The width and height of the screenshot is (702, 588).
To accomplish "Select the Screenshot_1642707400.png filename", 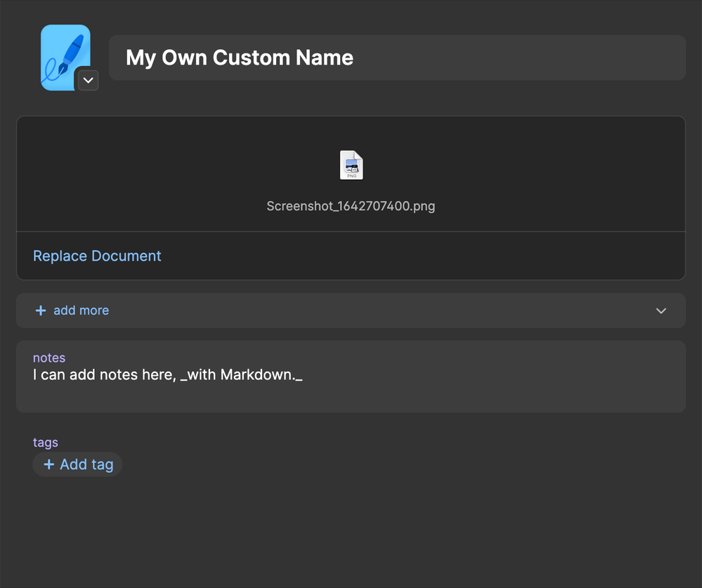I will coord(351,207).
